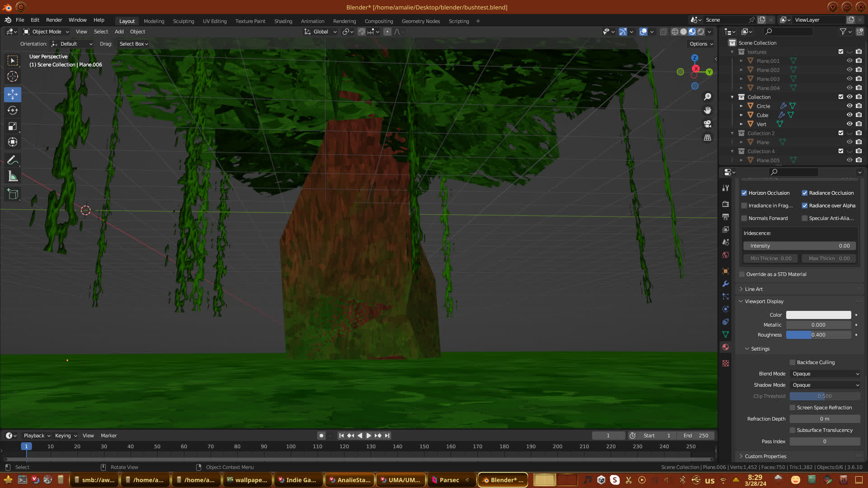Activate the Annotate pencil tool

click(13, 160)
